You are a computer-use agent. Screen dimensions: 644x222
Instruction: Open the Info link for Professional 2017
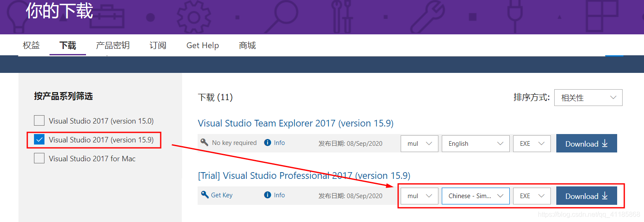[x=279, y=195]
